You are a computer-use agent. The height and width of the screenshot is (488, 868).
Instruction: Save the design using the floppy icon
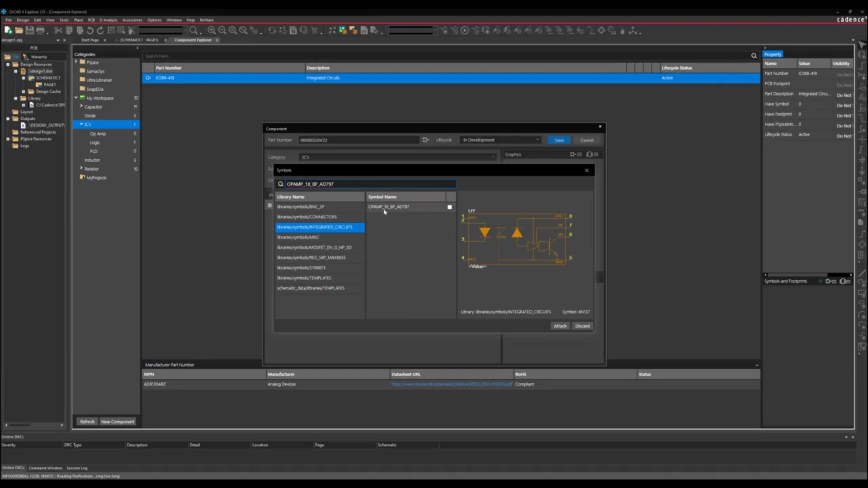click(x=30, y=30)
